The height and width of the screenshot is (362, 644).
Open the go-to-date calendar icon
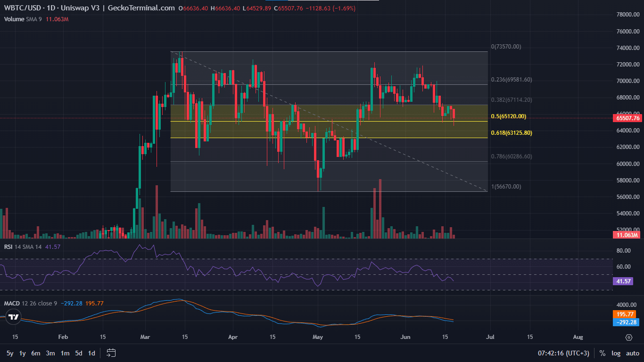coord(111,353)
